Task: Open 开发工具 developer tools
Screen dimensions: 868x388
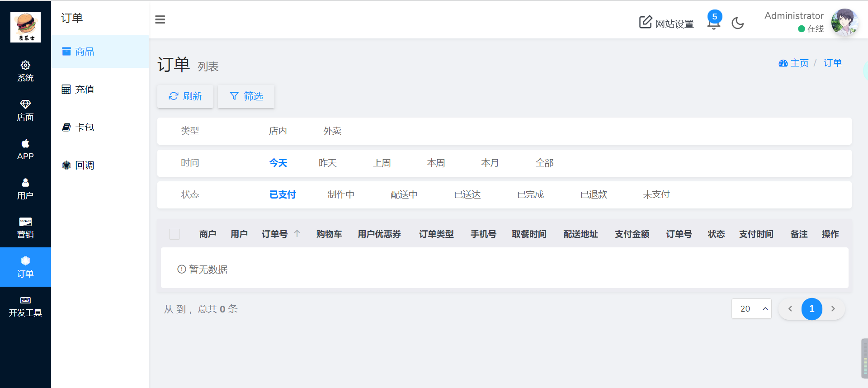Action: (x=25, y=307)
